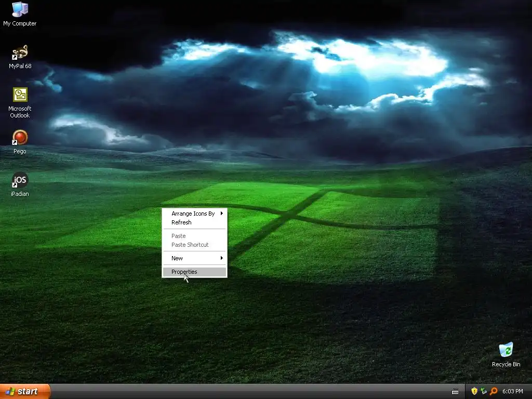Click the orange magnifier tray icon
Viewport: 532px width, 399px height.
[494, 391]
